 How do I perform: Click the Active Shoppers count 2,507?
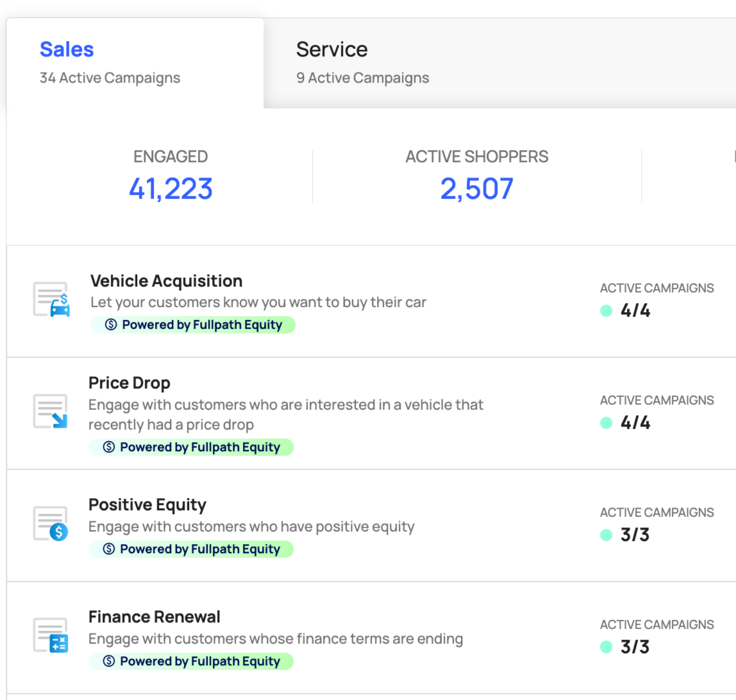[476, 188]
